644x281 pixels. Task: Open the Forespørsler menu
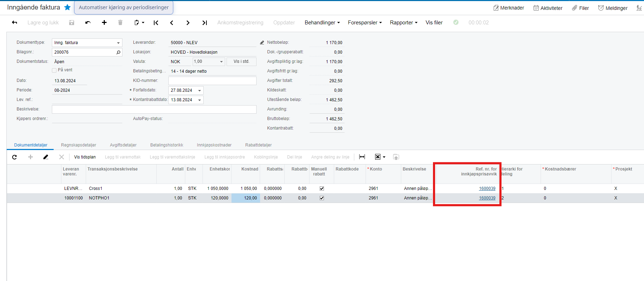point(365,23)
